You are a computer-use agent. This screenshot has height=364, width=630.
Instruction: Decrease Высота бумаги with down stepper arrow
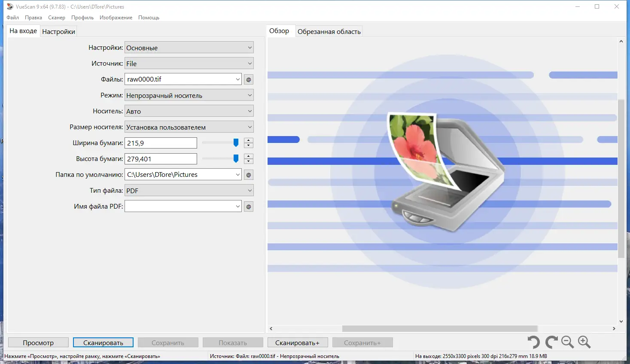pyautogui.click(x=249, y=161)
